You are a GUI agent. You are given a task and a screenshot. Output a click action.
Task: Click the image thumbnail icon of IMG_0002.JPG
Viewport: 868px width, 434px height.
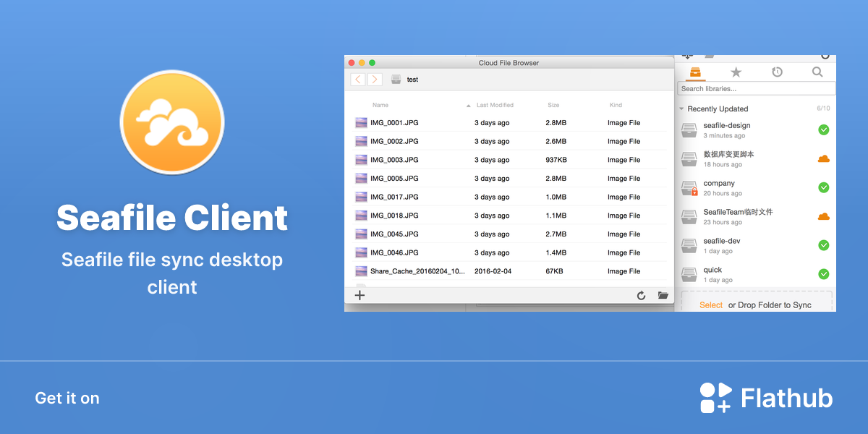pyautogui.click(x=361, y=141)
